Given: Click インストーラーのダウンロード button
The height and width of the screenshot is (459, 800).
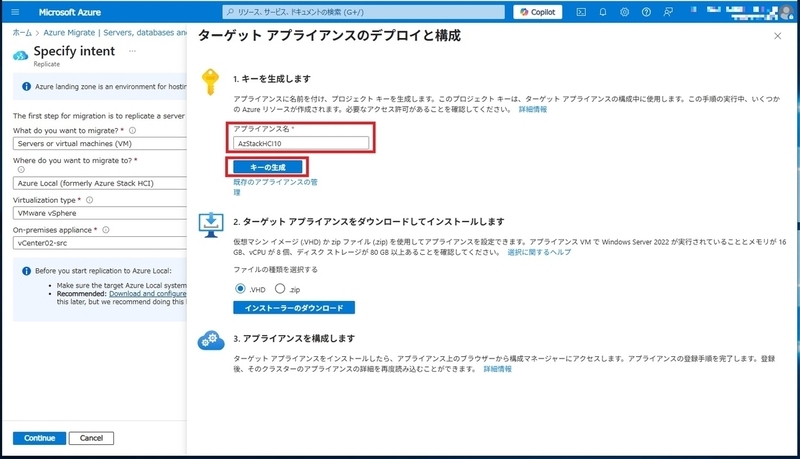Looking at the screenshot, I should (x=294, y=308).
